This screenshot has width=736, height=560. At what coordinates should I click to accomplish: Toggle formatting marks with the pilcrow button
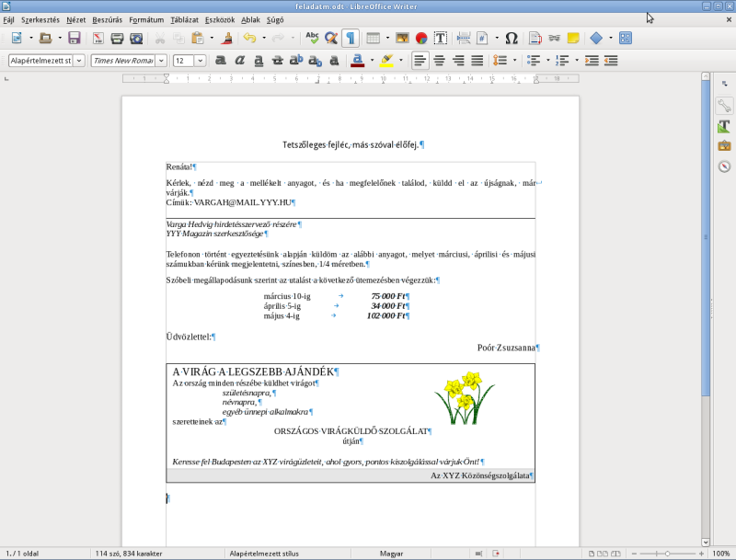click(351, 38)
